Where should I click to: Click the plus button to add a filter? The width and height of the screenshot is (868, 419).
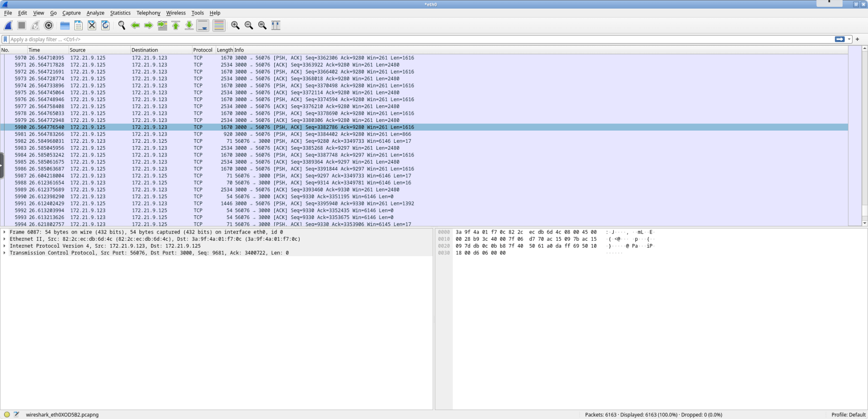coord(857,39)
